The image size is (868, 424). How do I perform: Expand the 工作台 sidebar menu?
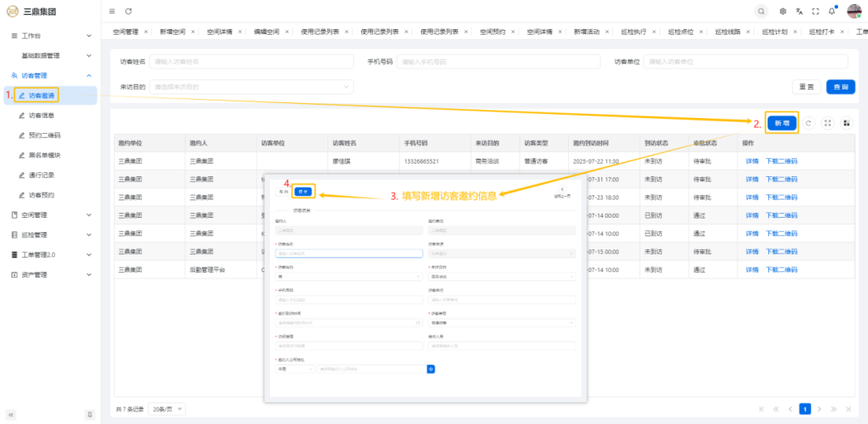click(x=50, y=36)
